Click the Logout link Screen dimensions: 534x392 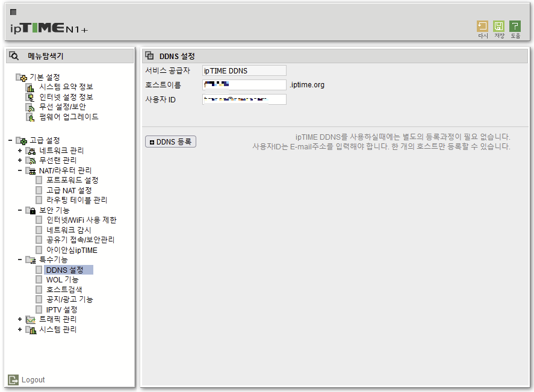pos(33,380)
